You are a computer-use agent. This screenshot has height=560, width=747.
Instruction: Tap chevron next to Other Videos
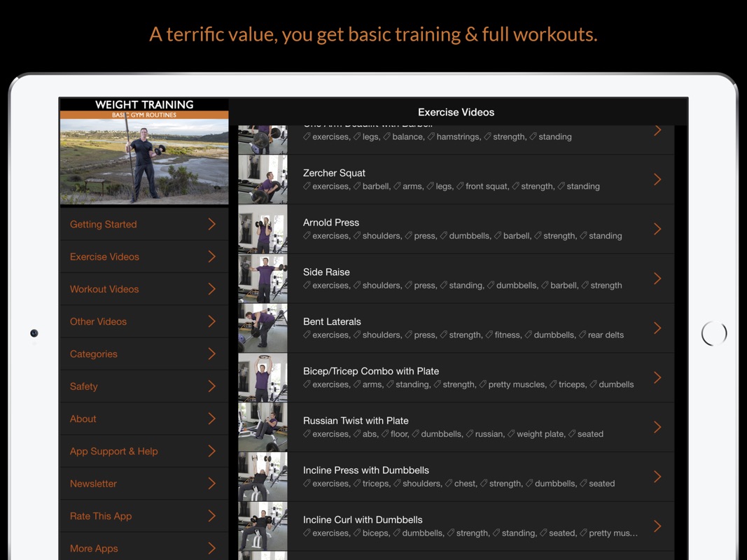212,321
